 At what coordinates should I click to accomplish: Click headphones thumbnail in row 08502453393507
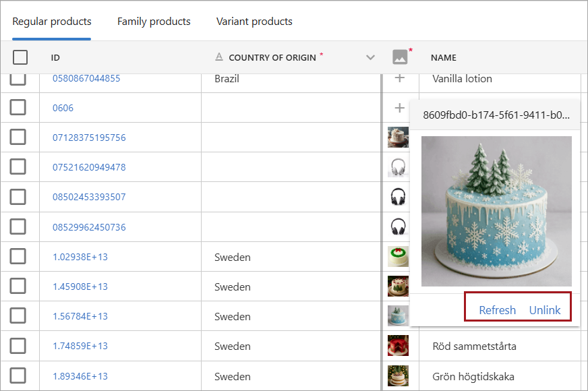(x=398, y=197)
